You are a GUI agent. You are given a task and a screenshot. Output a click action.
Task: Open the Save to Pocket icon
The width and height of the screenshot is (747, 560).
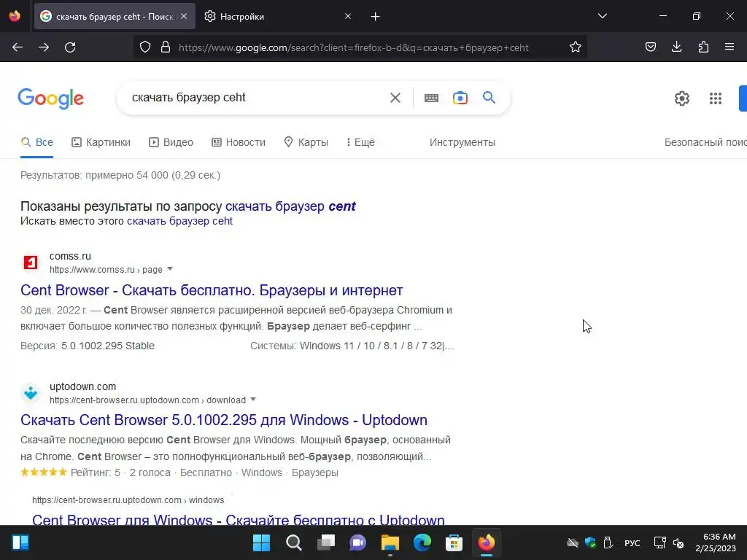[x=650, y=47]
